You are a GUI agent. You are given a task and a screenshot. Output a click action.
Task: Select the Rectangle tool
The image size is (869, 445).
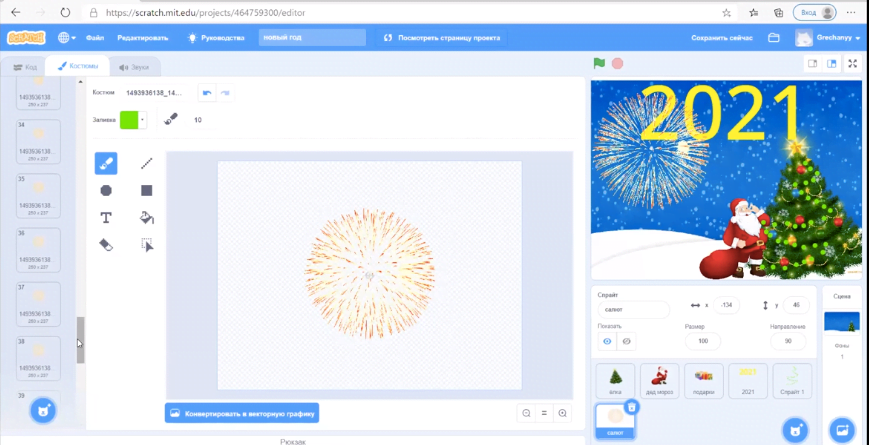tap(146, 191)
